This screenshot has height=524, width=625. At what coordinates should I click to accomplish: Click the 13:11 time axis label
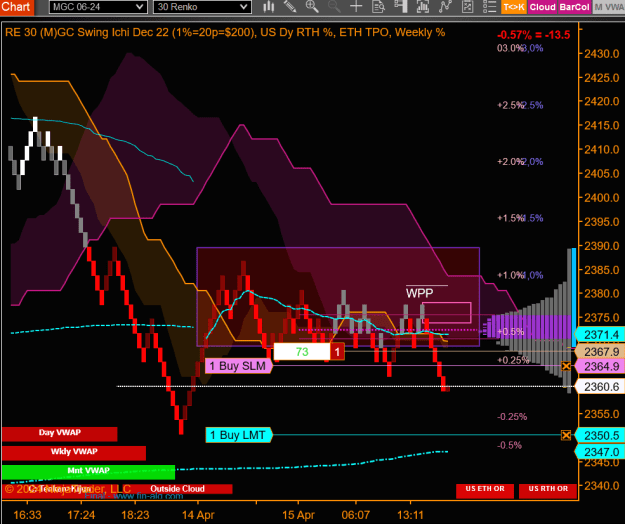(x=410, y=515)
